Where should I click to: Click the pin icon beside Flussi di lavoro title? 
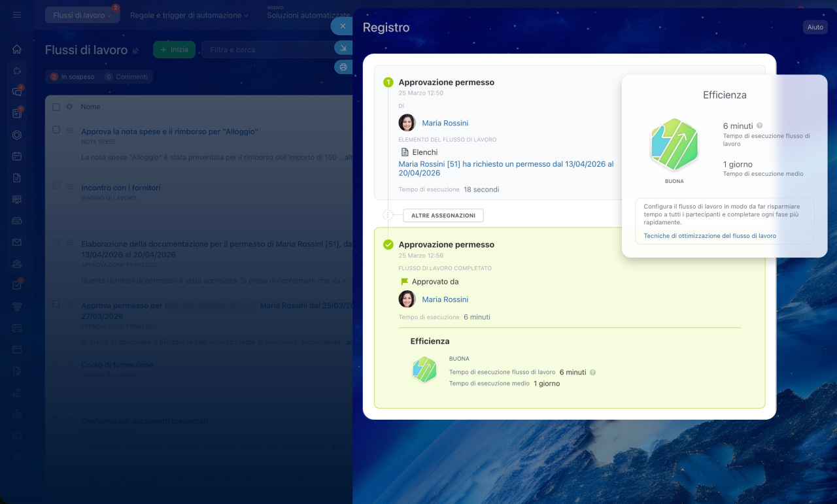click(136, 50)
